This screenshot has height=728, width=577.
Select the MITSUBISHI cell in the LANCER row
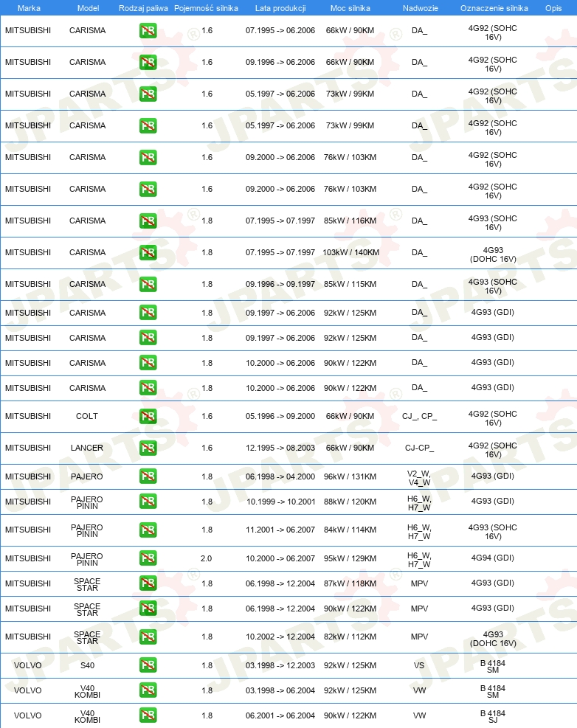click(28, 448)
